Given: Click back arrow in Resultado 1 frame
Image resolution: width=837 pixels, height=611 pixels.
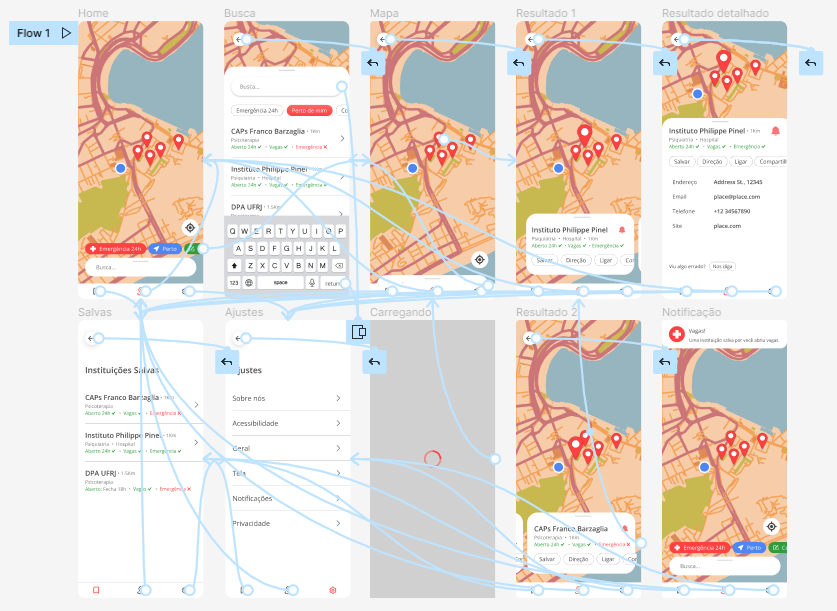Looking at the screenshot, I should pos(530,39).
